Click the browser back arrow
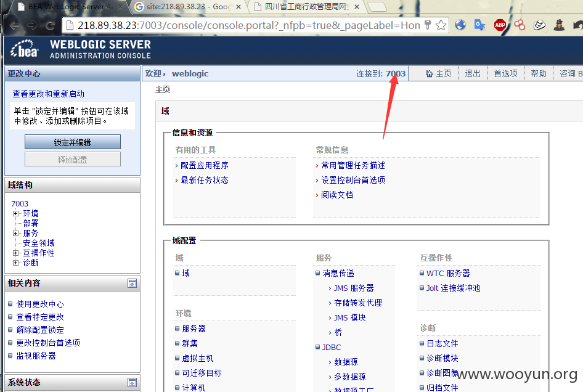 (15, 25)
